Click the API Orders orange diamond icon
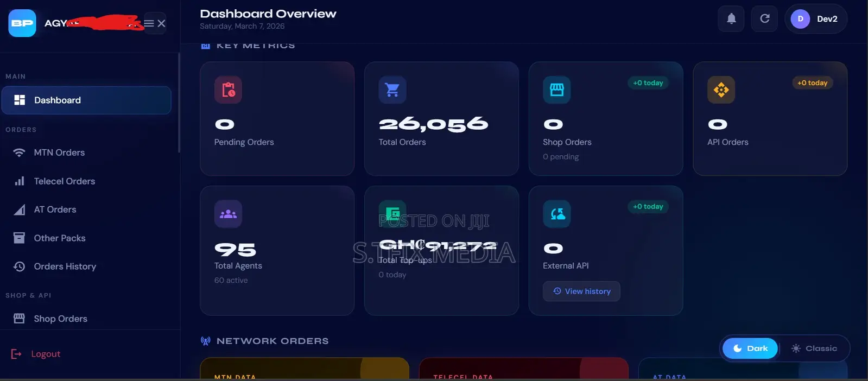Image resolution: width=868 pixels, height=381 pixels. [721, 90]
